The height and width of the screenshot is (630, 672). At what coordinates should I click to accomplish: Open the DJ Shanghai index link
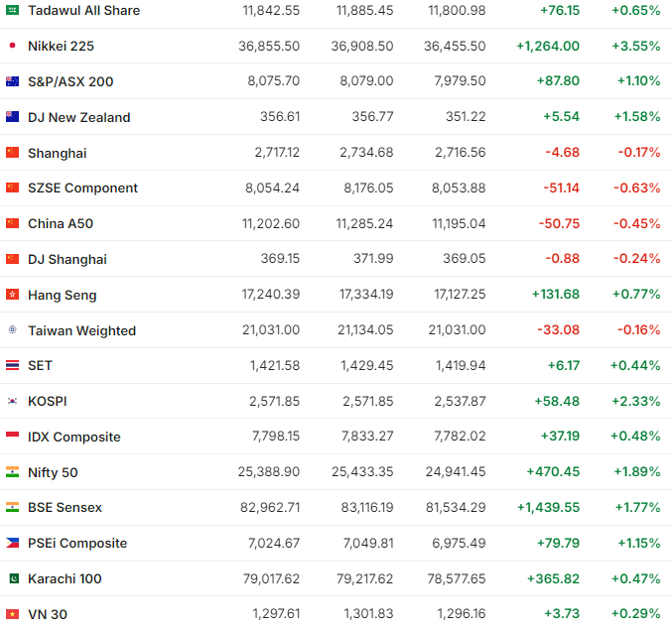[67, 259]
